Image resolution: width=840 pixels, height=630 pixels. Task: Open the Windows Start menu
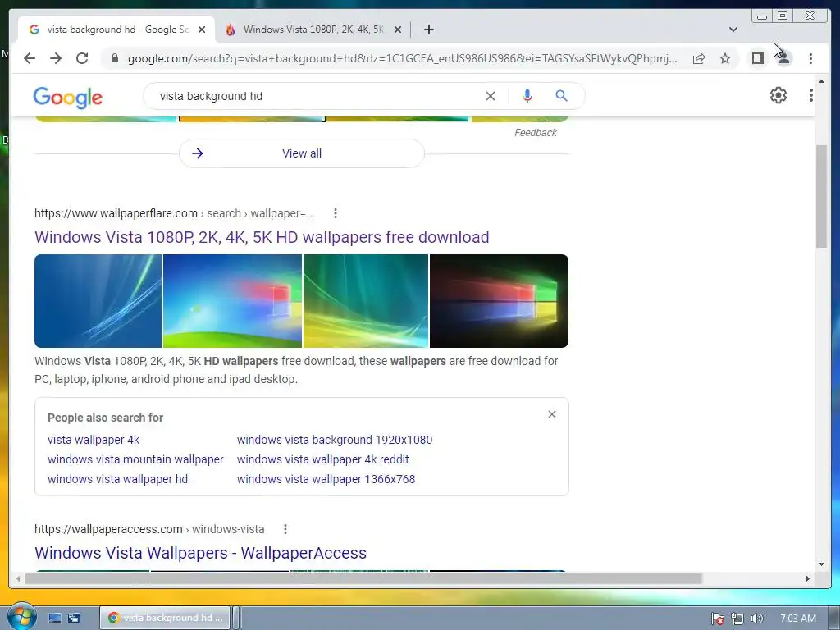(21, 616)
